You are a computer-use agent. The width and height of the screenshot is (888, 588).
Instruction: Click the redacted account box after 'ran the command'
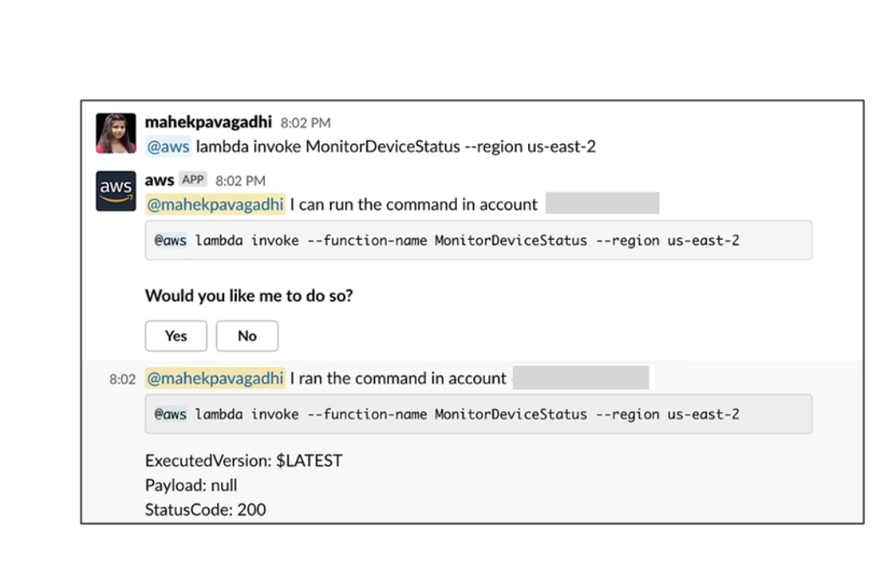(x=580, y=378)
